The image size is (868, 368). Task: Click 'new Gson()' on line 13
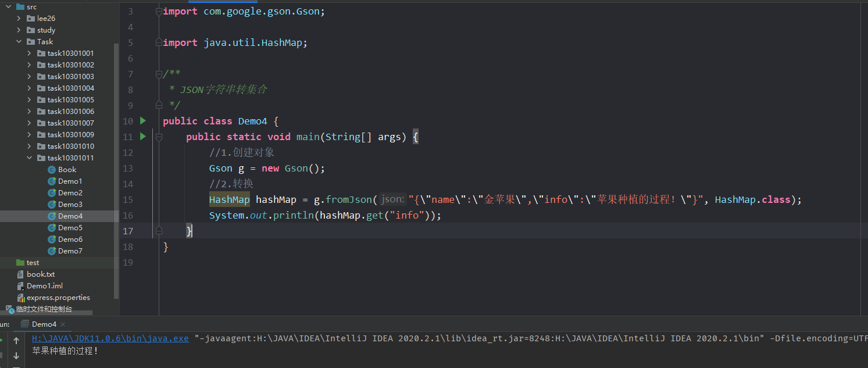[x=290, y=168]
